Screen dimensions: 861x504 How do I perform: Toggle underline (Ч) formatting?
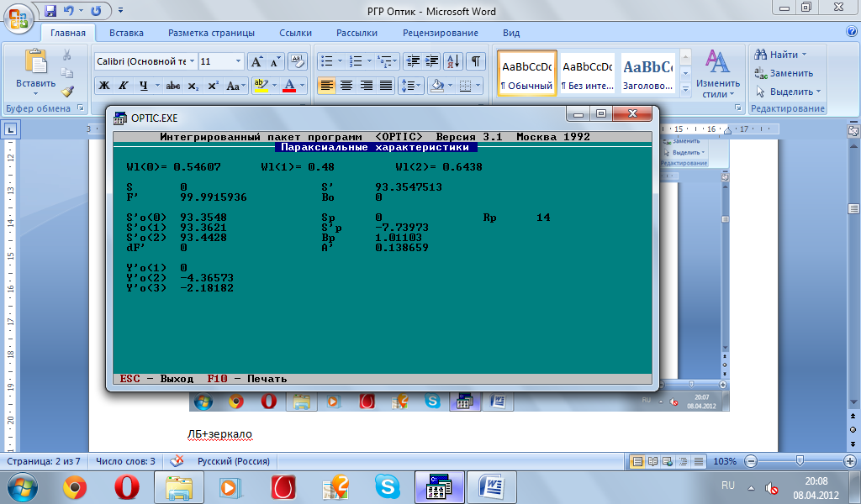pos(143,86)
